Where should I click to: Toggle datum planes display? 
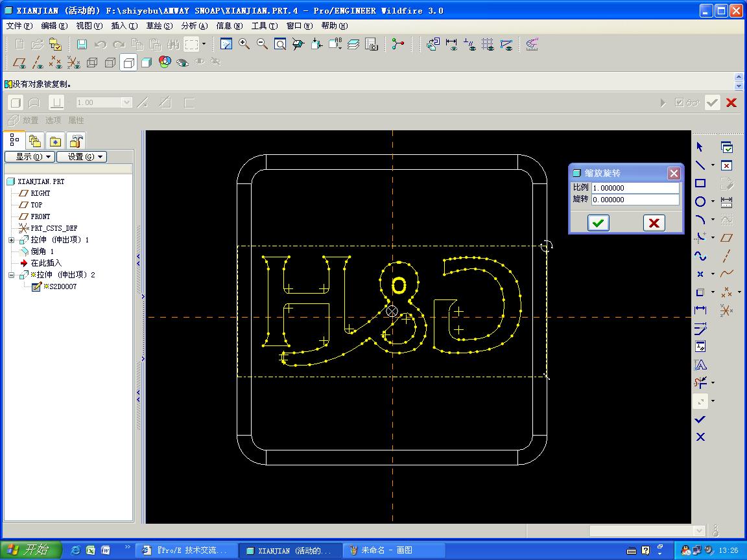[19, 62]
